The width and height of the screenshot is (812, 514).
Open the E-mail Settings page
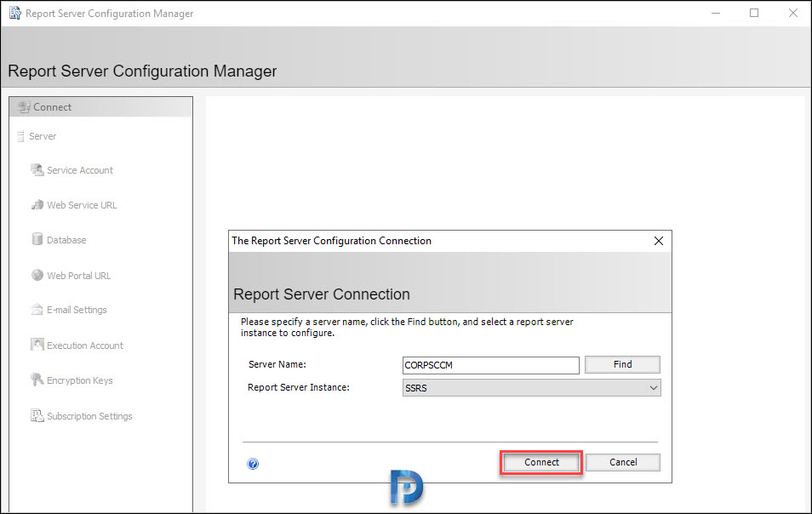point(77,310)
